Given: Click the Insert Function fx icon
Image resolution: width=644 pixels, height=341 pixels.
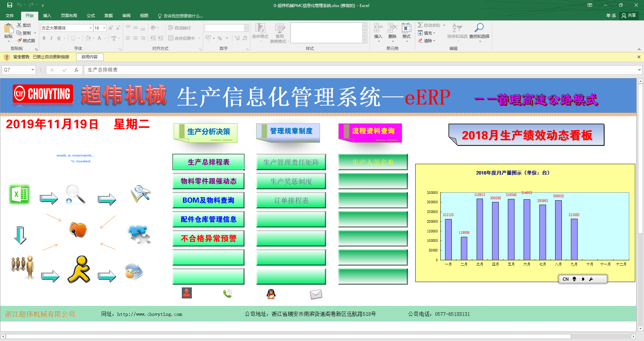Looking at the screenshot, I should pos(76,70).
